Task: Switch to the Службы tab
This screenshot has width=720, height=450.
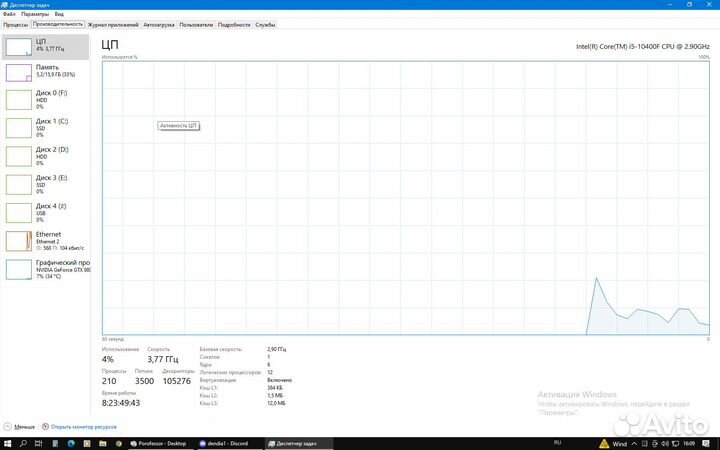Action: click(265, 25)
